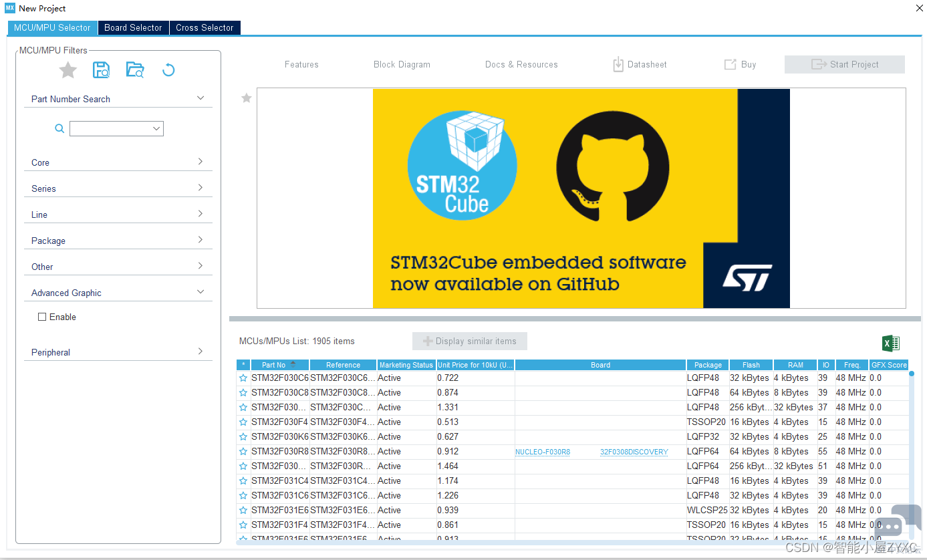This screenshot has width=927, height=560.
Task: Favorite the STM32F030F4 row star
Action: click(243, 422)
